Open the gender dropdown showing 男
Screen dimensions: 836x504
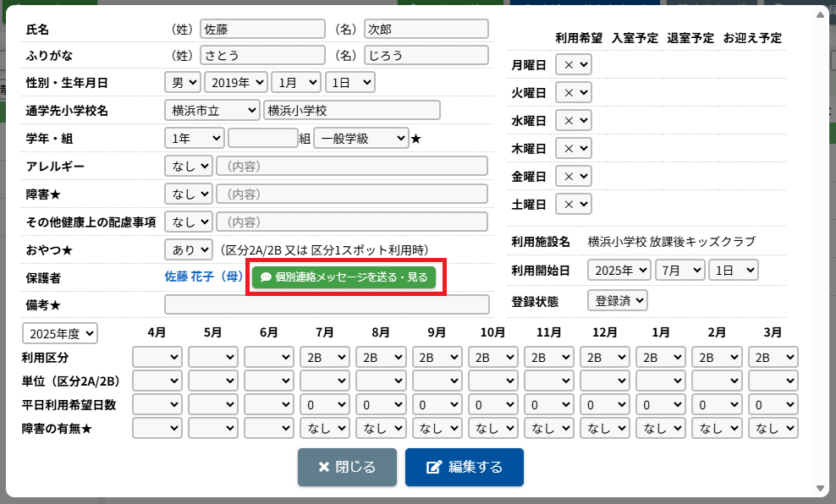[x=182, y=83]
